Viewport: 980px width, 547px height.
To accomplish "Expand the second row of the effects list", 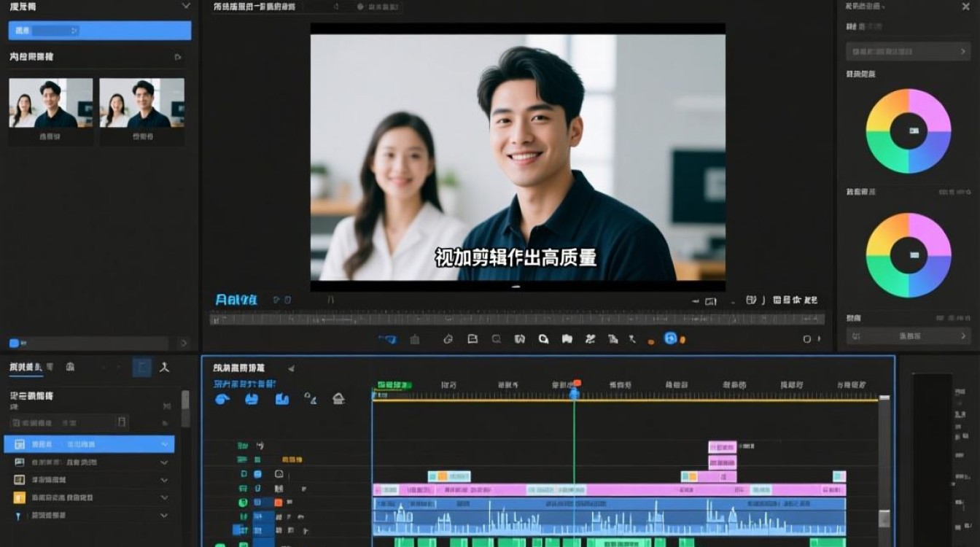I will (x=165, y=462).
